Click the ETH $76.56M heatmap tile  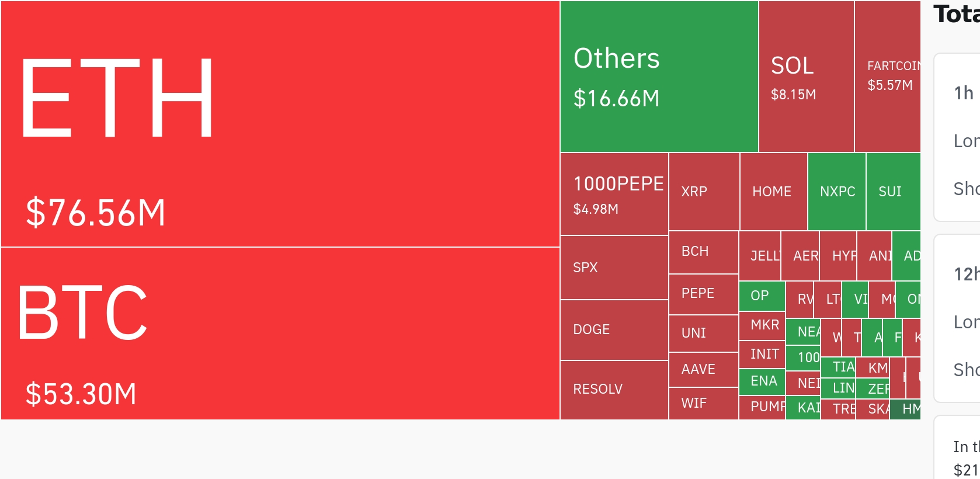(x=280, y=124)
